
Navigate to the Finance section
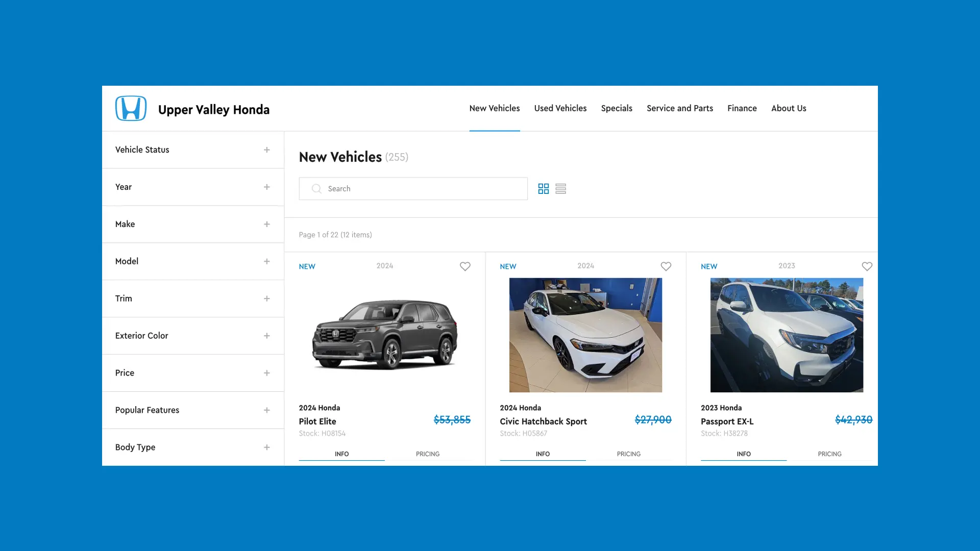coord(742,108)
